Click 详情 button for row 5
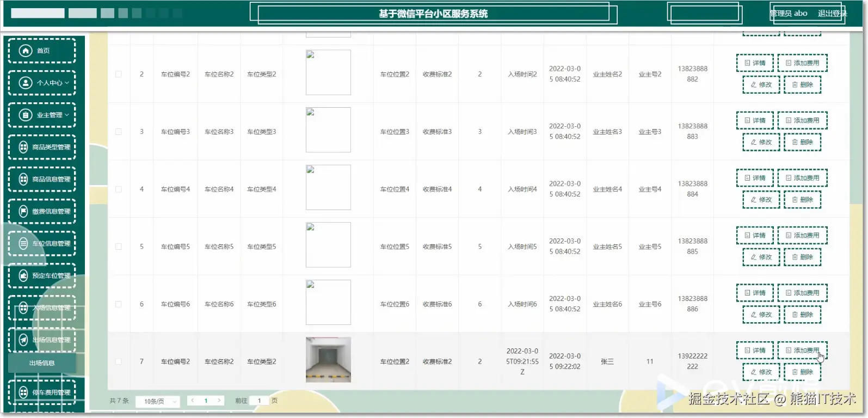The width and height of the screenshot is (868, 418). [755, 236]
